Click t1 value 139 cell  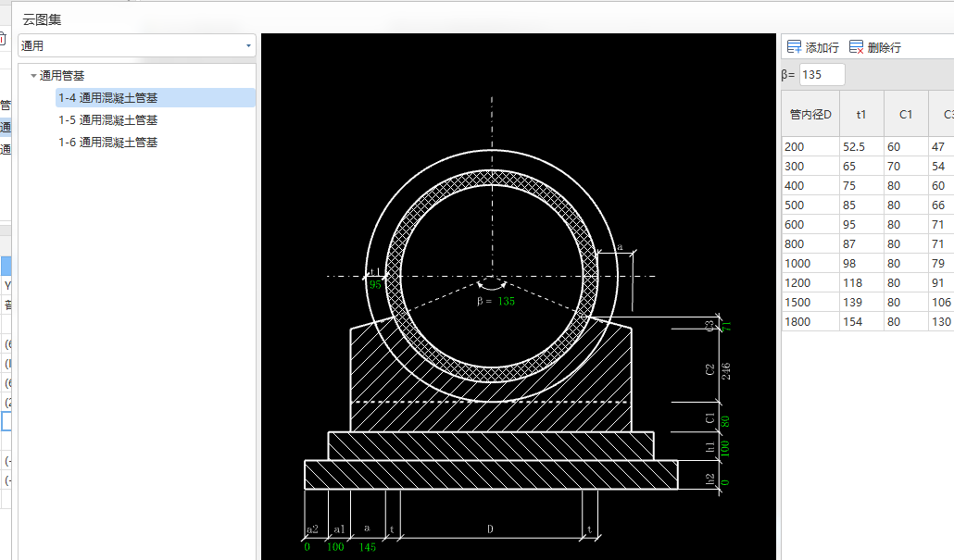pyautogui.click(x=861, y=302)
